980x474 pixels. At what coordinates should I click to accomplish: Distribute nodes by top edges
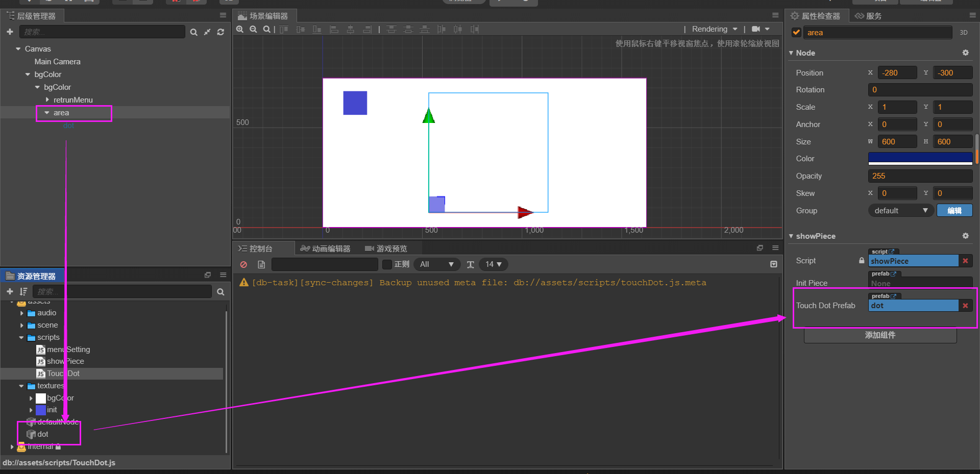coord(391,29)
